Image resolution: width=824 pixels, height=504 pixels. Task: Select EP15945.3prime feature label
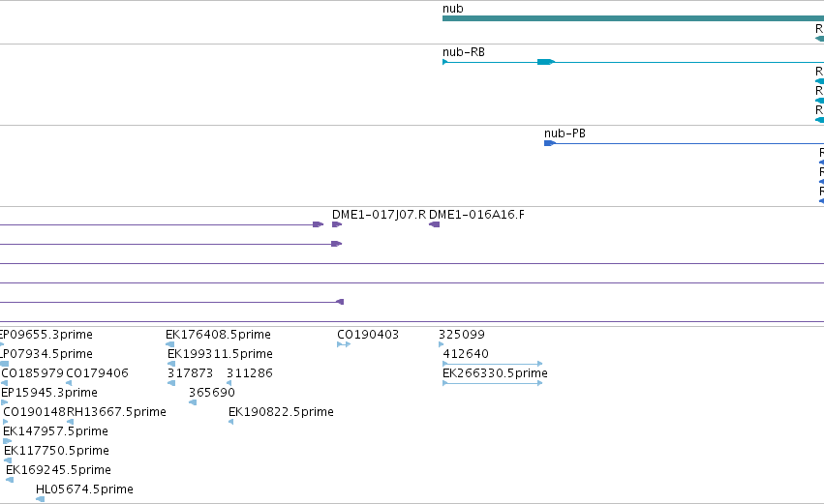point(49,393)
